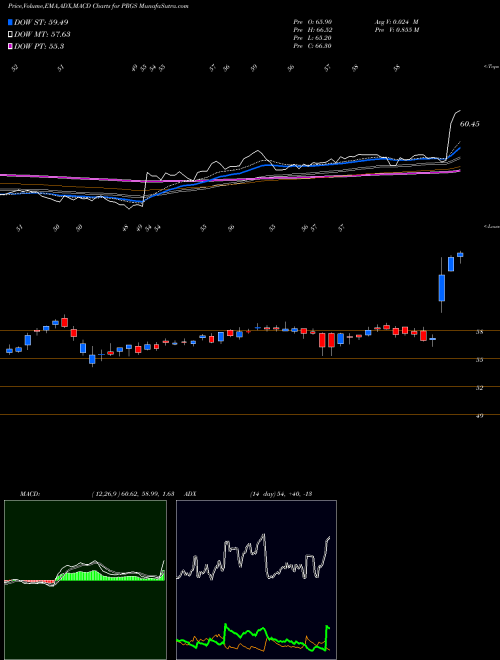Click the 52 price axis label
Screen dimensions: 500x660
[x=479, y=388]
